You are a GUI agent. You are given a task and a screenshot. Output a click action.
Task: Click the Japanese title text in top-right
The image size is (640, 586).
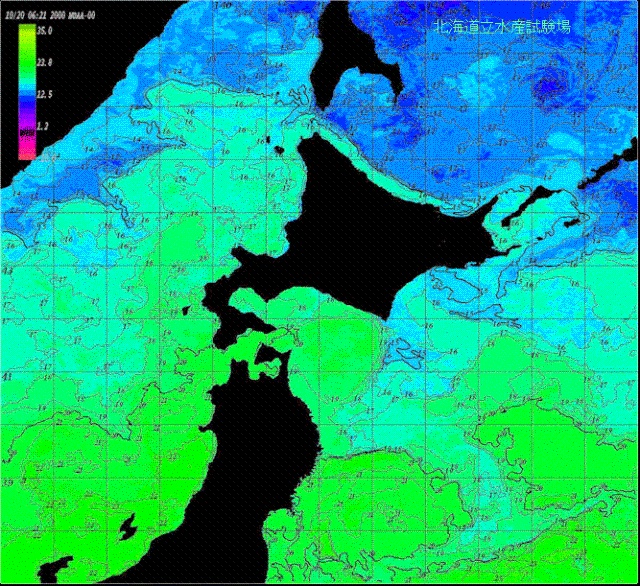pos(501,27)
